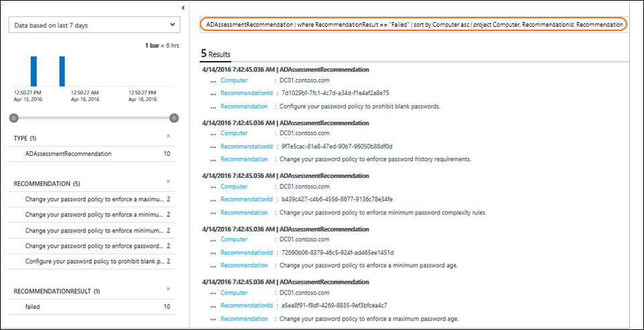This screenshot has height=330, width=644.
Task: Select the 5 Results tab
Action: coord(216,54)
